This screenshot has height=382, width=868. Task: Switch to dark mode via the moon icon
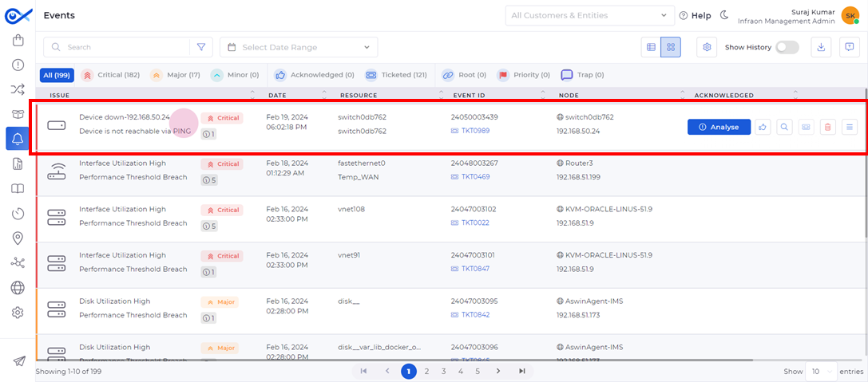pos(724,15)
